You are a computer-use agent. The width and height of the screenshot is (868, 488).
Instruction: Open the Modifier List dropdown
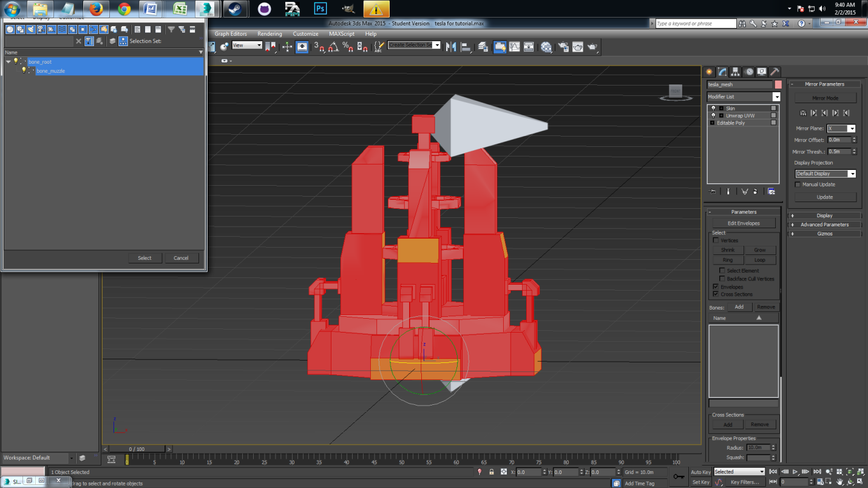pos(776,97)
